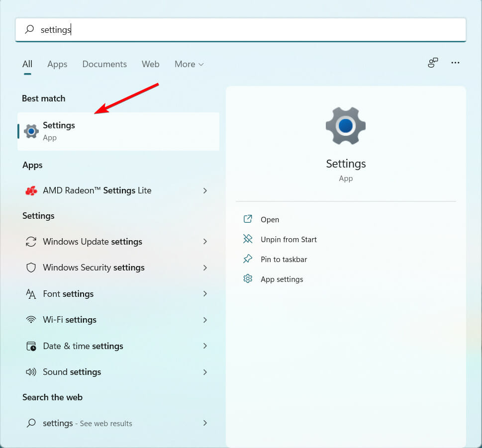Click the AMD Radeon Settings Lite icon
This screenshot has height=448, width=482.
[x=31, y=191]
